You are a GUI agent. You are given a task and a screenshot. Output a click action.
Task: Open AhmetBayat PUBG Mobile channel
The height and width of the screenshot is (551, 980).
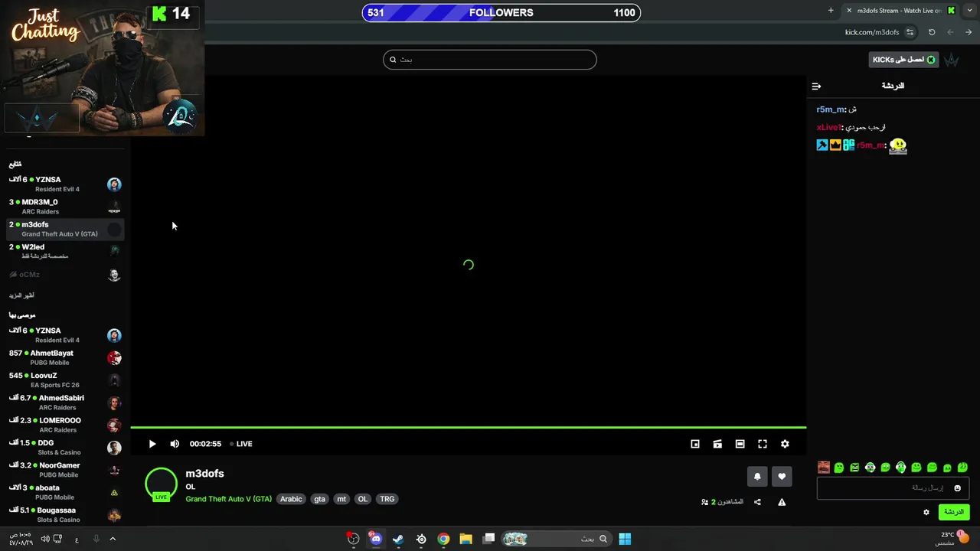click(x=65, y=357)
